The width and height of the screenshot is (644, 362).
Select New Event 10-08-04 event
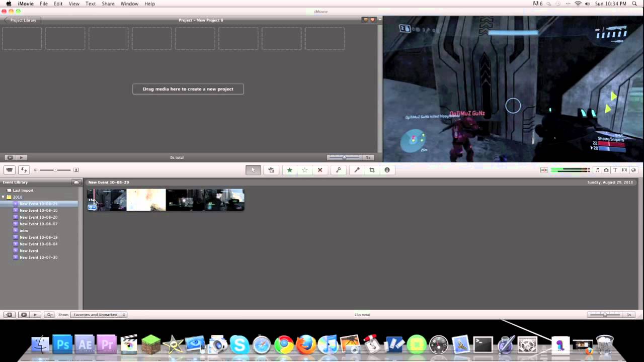coord(39,244)
